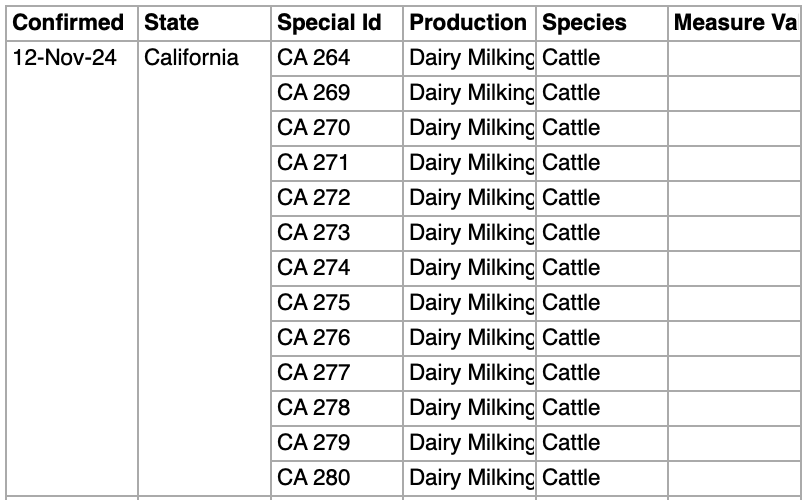Click the State column header
Screen dimensions: 810x500
[171, 22]
